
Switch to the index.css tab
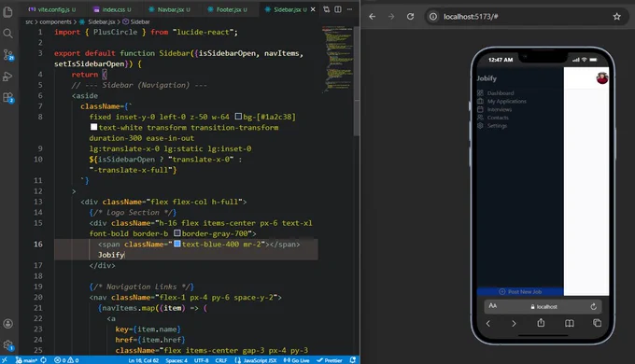[112, 9]
